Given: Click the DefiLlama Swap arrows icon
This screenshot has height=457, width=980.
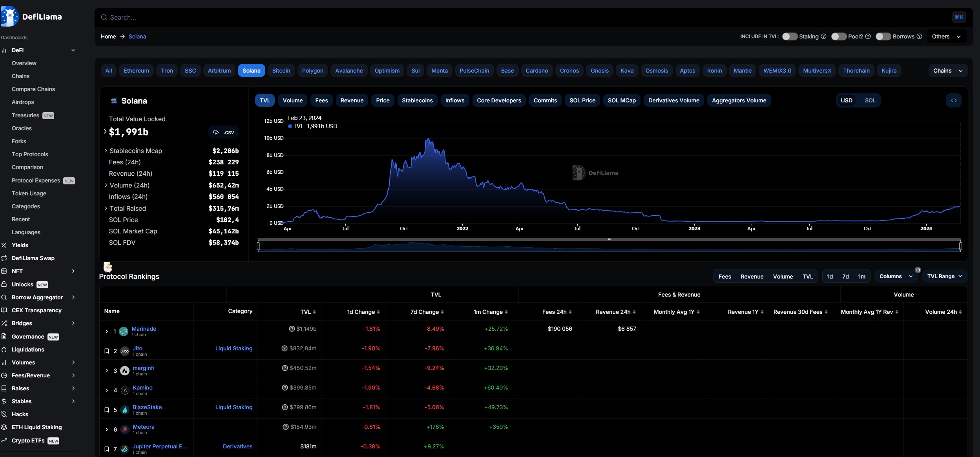Looking at the screenshot, I should pos(4,258).
